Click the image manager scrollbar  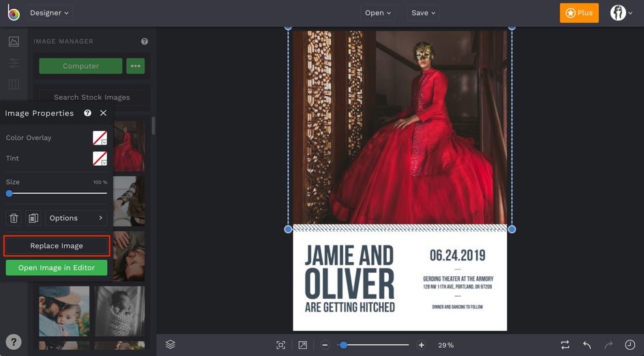(x=153, y=125)
